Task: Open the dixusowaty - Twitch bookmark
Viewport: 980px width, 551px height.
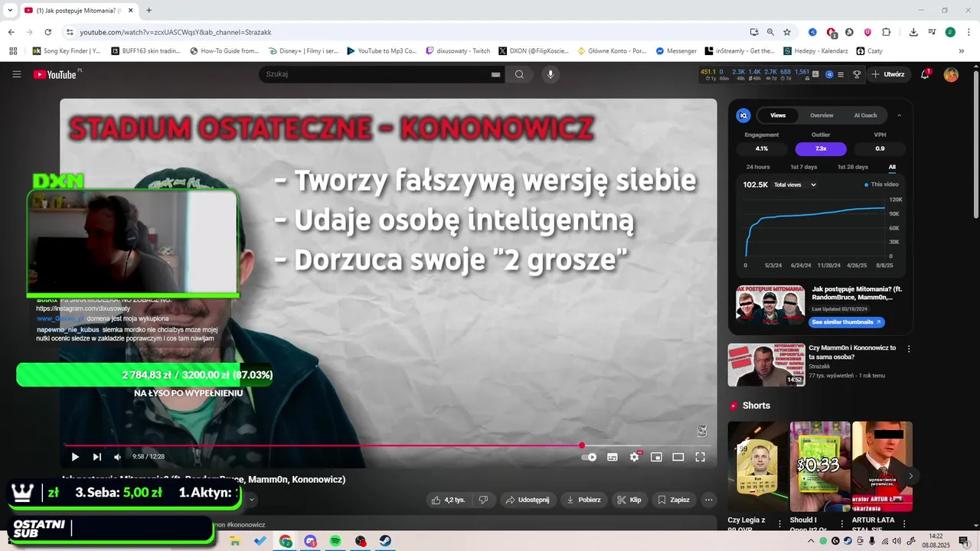Action: 458,51
